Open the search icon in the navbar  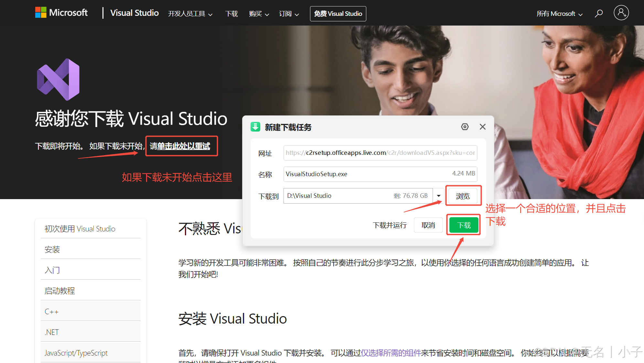point(598,14)
